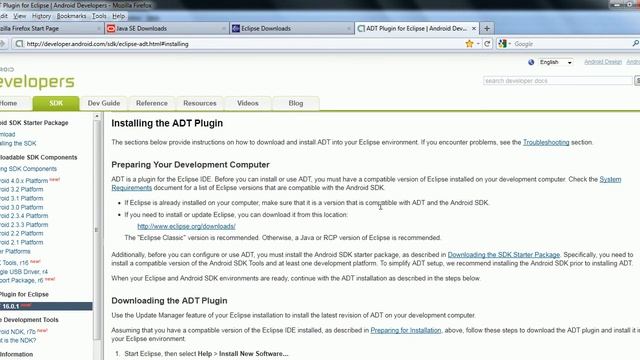This screenshot has width=640, height=360.
Task: Click the search magnifier icon in search bar
Action: coord(636,43)
